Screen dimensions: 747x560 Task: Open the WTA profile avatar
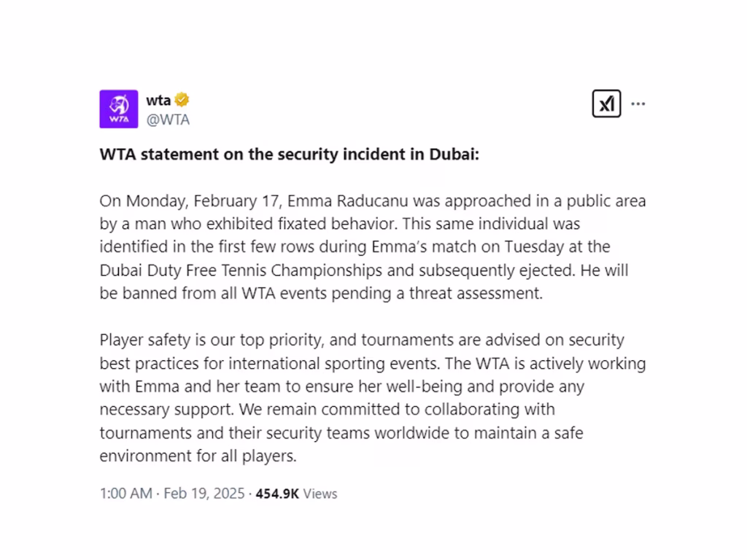click(118, 109)
